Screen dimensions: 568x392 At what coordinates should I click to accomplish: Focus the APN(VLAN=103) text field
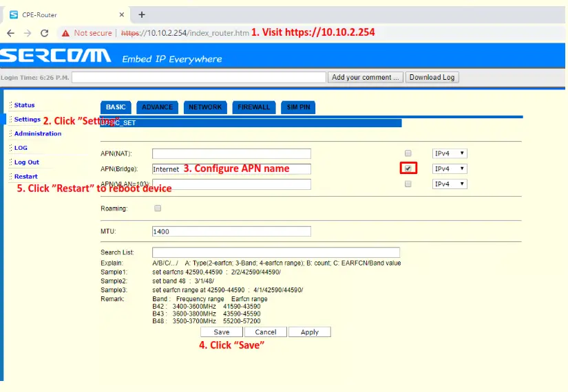(231, 184)
